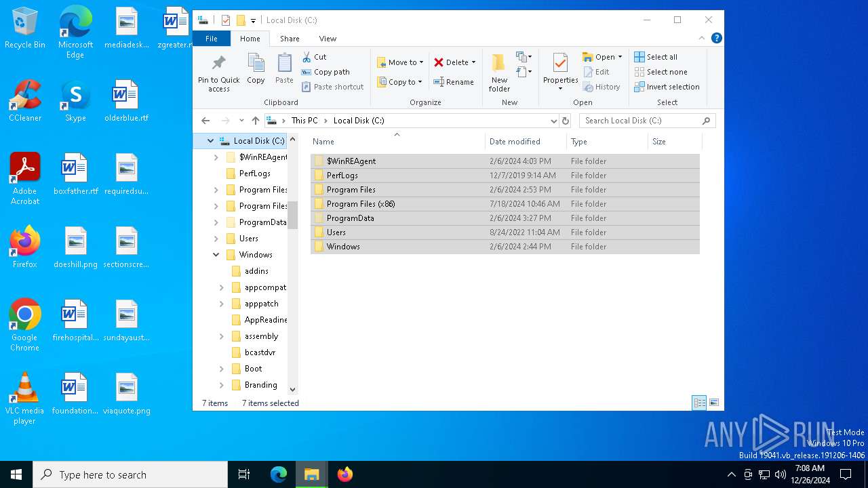Expand the Boot tree node
This screenshot has height=488, width=868.
pos(222,369)
